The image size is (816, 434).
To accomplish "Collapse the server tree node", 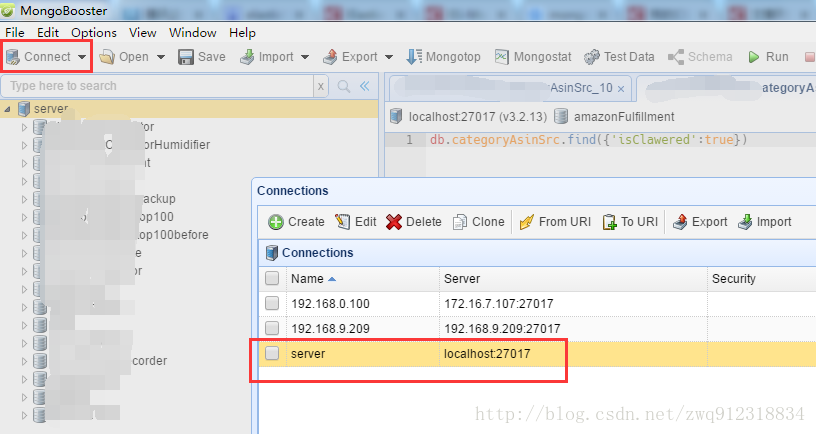I will click(7, 109).
